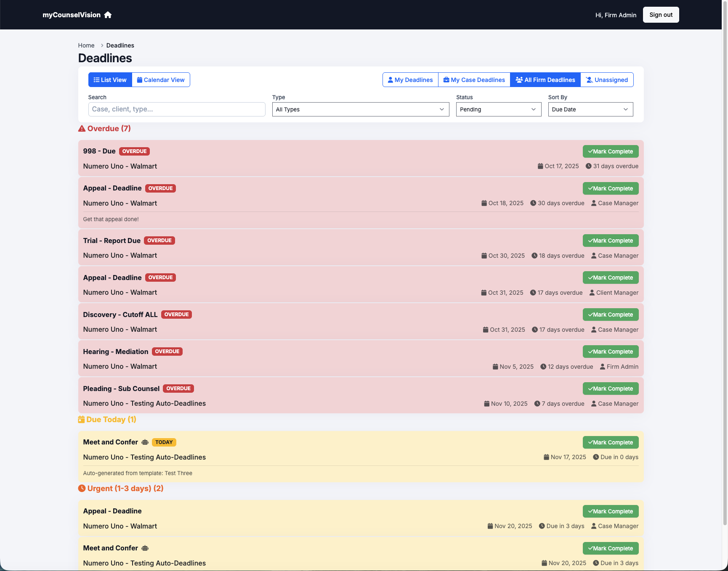Screen dimensions: 728x571
Task: Select the My Case Deadlines tab
Action: (474, 80)
